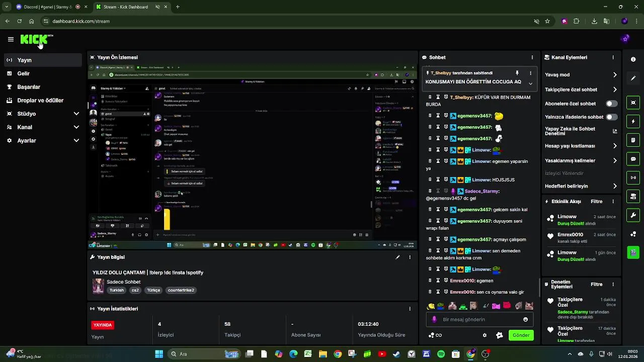Ban Emrex0010 'egemen' message shield icon
This screenshot has width=644, height=362.
(446, 281)
